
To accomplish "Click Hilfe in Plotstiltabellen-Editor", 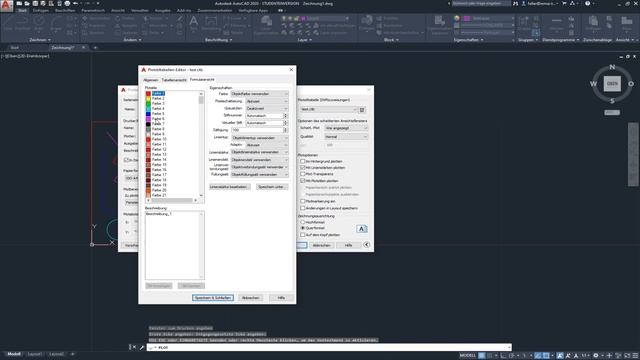I will click(x=281, y=298).
